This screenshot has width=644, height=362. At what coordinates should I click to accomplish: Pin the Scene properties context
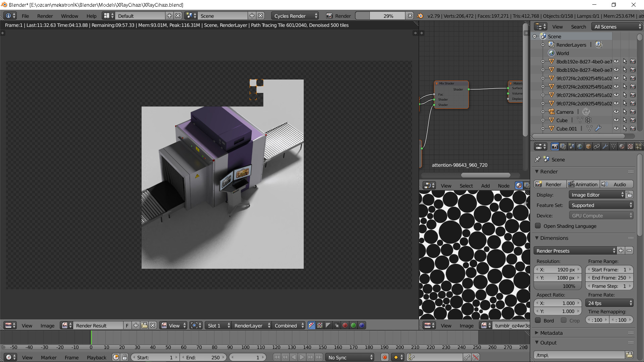coord(538,160)
